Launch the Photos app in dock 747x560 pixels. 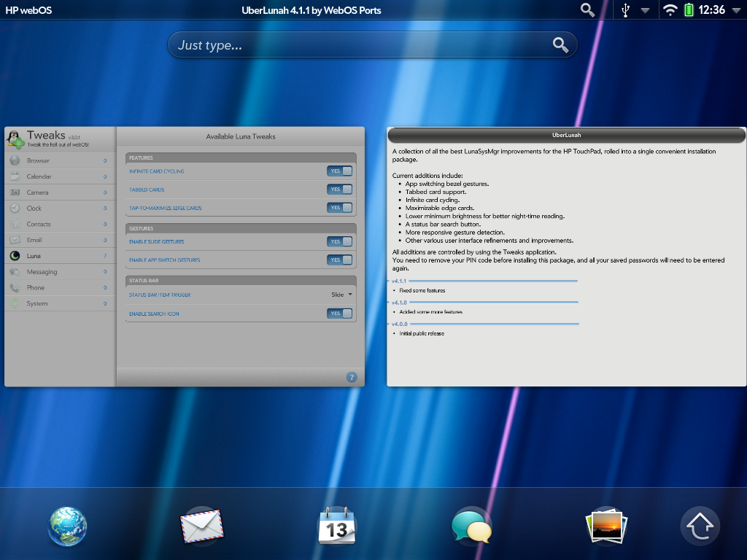pos(605,526)
